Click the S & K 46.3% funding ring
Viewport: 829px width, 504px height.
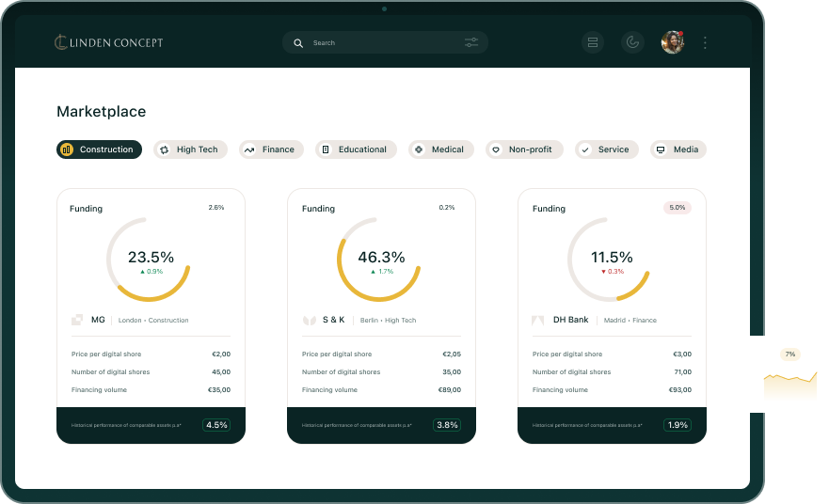[x=381, y=260]
